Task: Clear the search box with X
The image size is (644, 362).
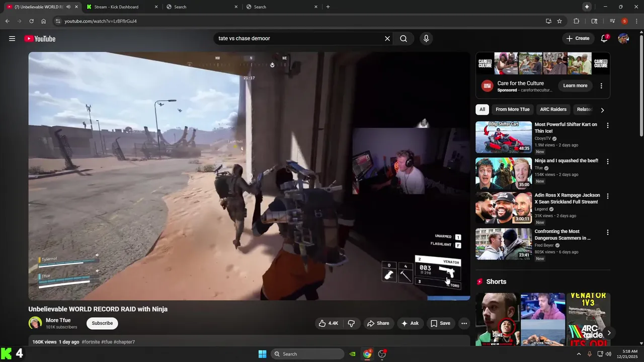Action: (387, 39)
